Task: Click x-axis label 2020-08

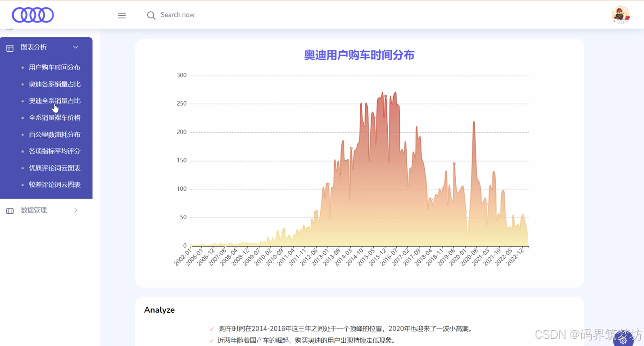Action: [468, 256]
